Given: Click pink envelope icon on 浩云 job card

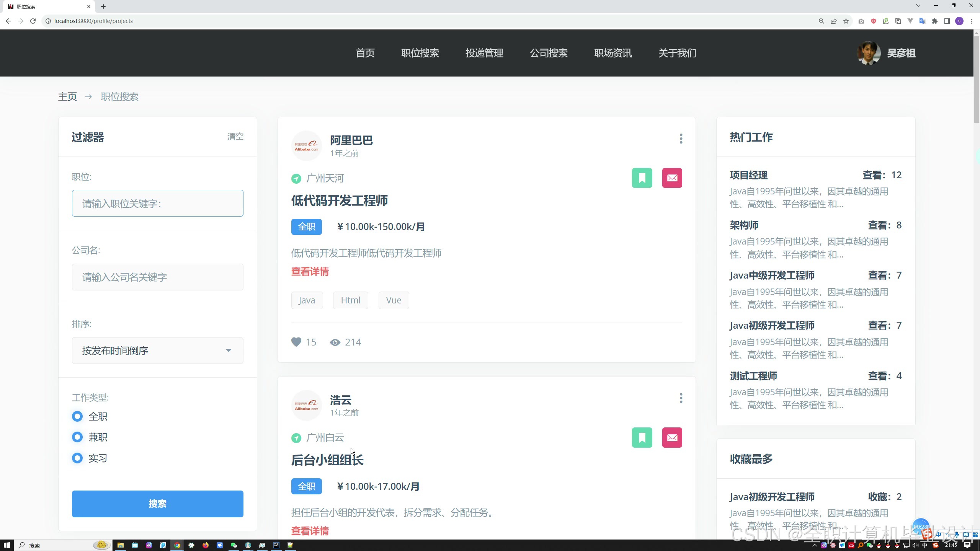Looking at the screenshot, I should click(672, 437).
